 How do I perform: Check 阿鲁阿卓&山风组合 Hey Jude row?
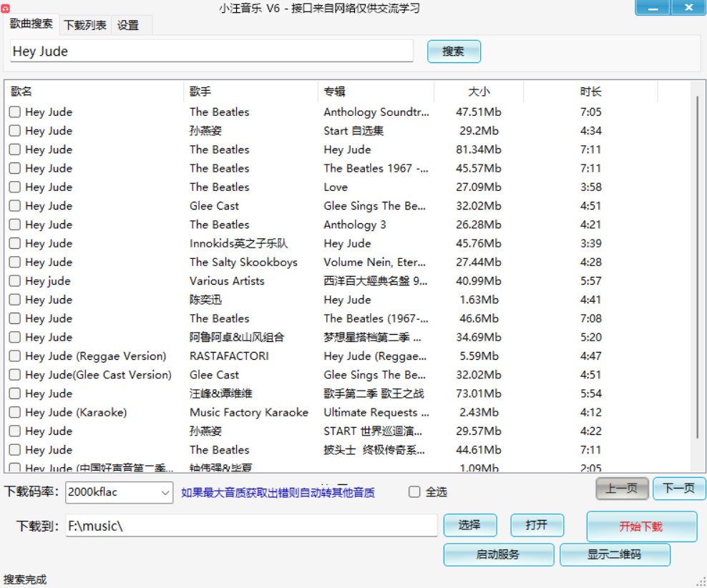[x=15, y=337]
